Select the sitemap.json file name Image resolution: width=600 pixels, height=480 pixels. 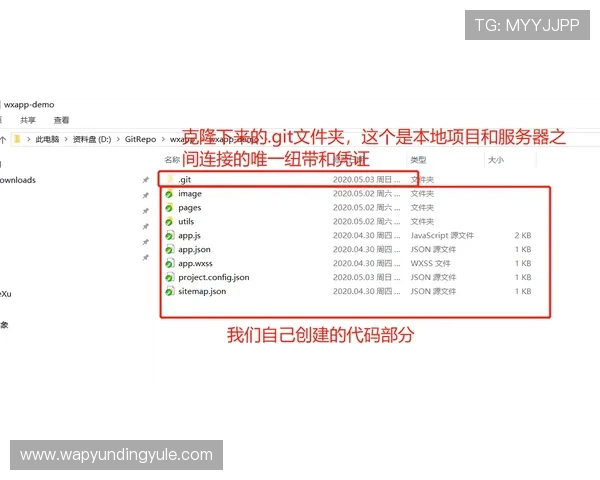point(202,291)
